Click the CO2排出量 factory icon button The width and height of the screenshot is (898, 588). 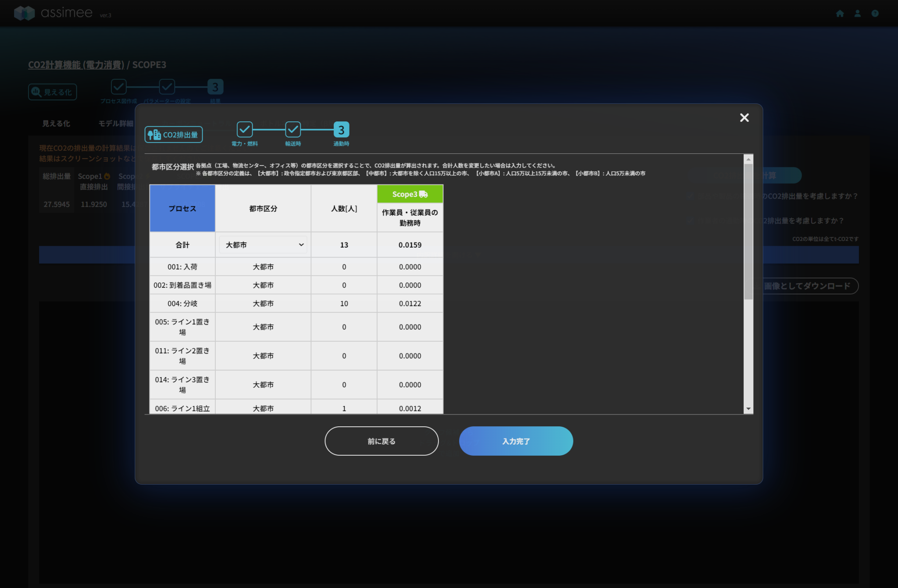click(174, 135)
